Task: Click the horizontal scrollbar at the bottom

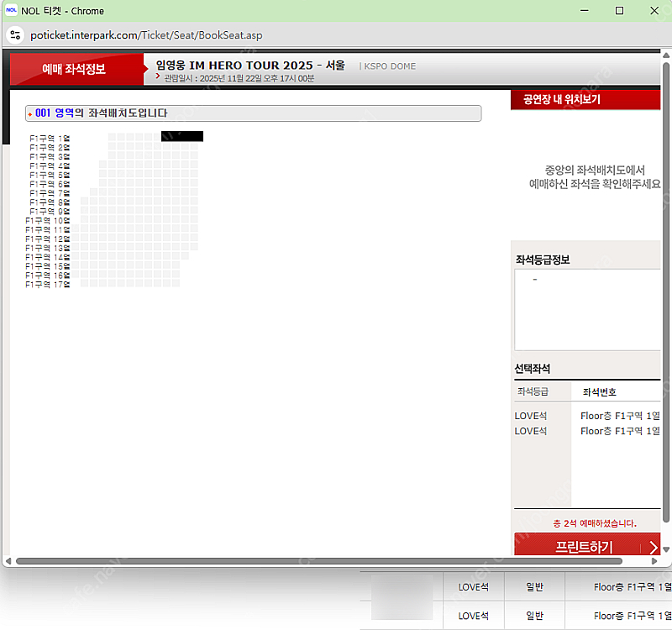Action: [x=319, y=561]
